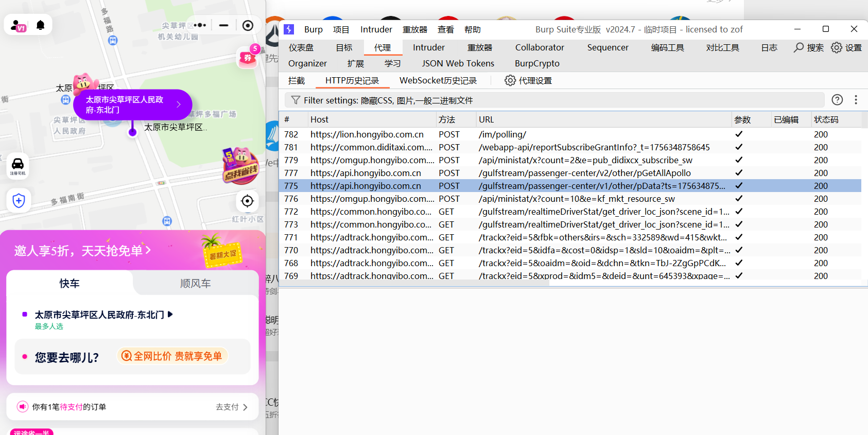The width and height of the screenshot is (868, 435).
Task: Select request row 768 adtrack GET
Action: pyautogui.click(x=570, y=263)
